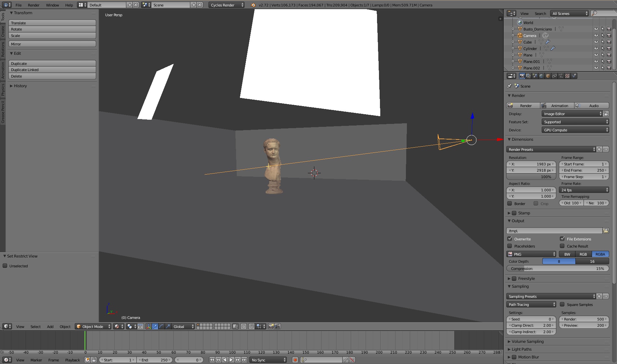The image size is (617, 364).
Task: Open the Render menu in top bar
Action: [x=33, y=5]
